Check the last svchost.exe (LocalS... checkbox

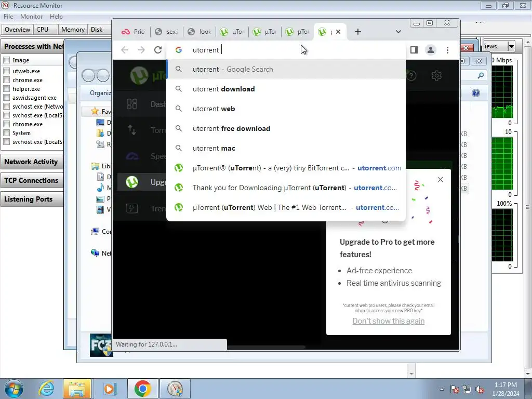pos(6,141)
